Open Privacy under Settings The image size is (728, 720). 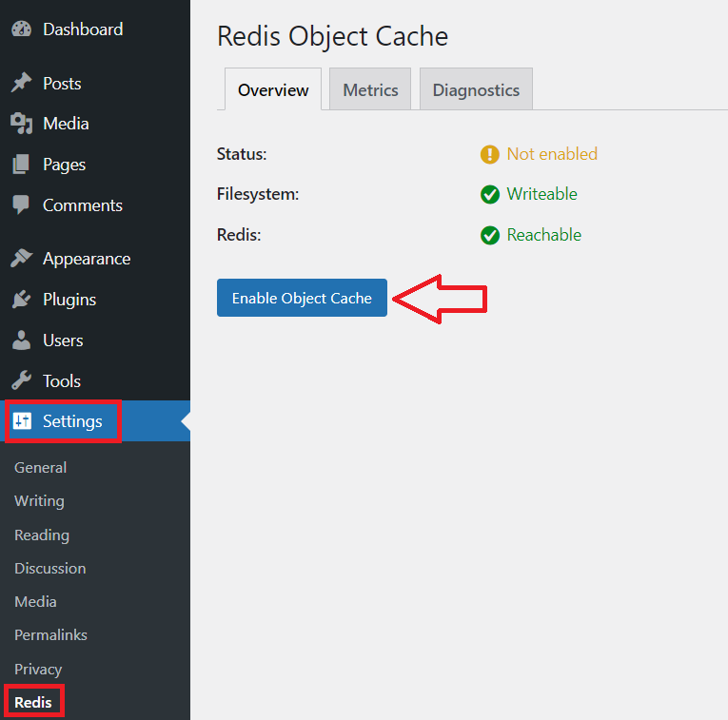tap(38, 669)
